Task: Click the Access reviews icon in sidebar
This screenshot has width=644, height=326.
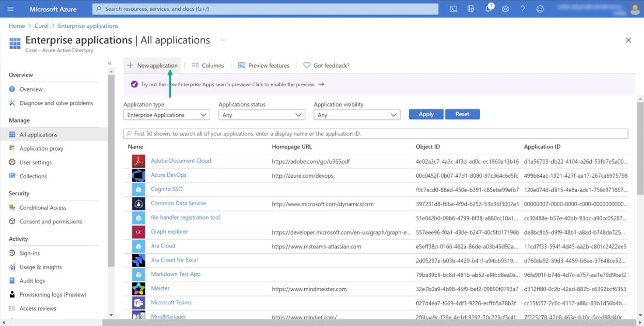Action: click(x=12, y=308)
